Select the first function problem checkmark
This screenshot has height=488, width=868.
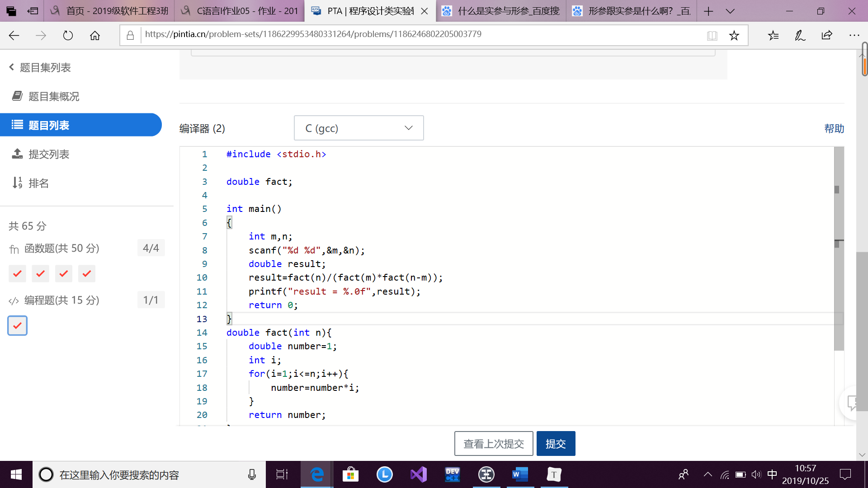[17, 273]
